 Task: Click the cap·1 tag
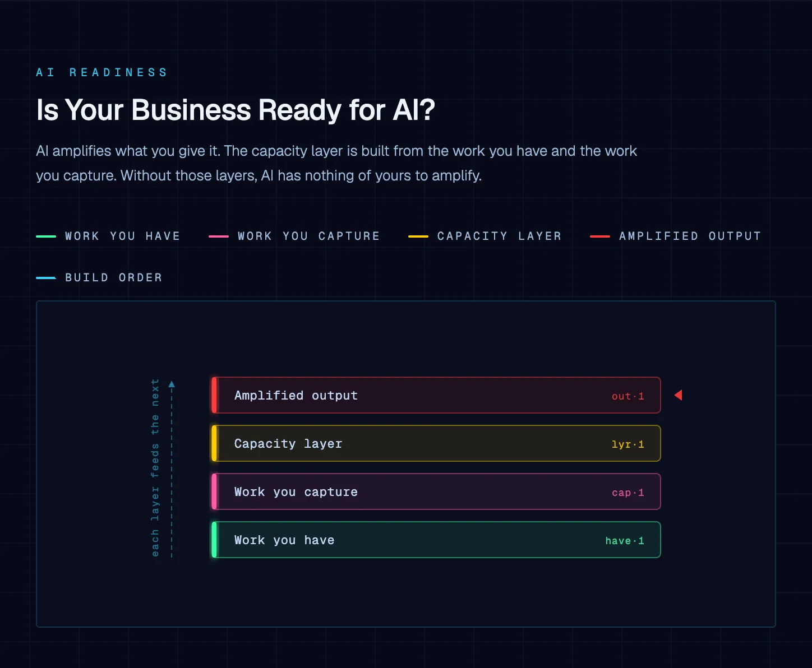coord(628,493)
